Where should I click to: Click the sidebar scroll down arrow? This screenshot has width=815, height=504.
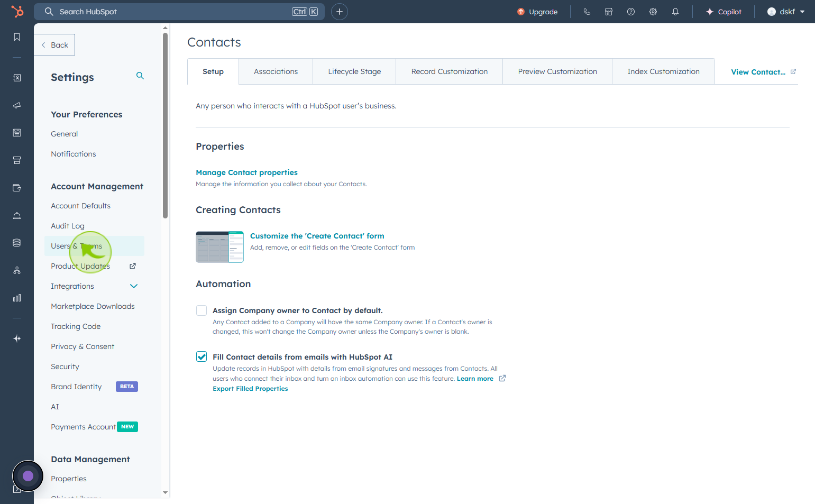point(165,492)
